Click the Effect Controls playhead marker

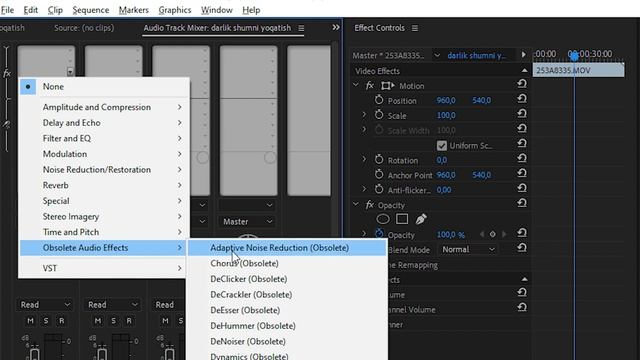574,56
